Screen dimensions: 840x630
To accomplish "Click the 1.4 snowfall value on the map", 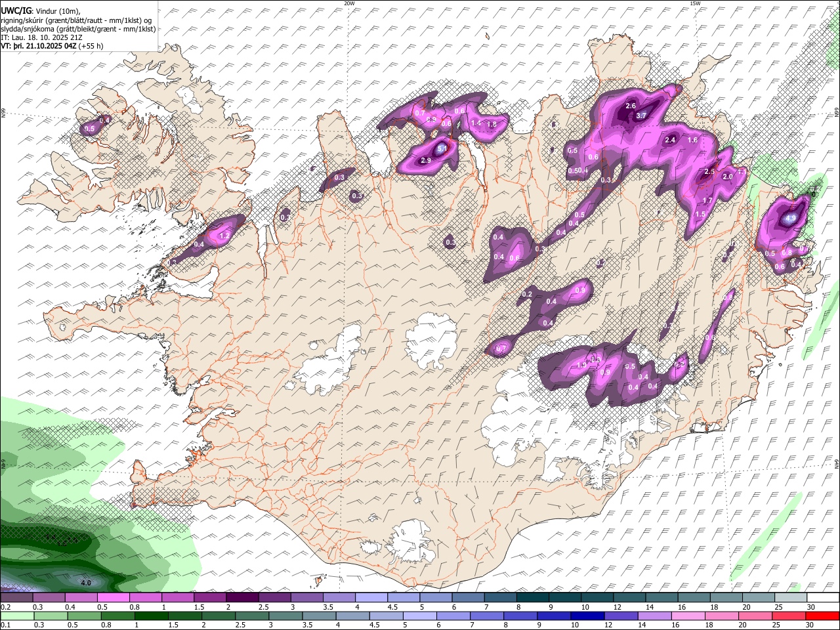I will (x=476, y=123).
